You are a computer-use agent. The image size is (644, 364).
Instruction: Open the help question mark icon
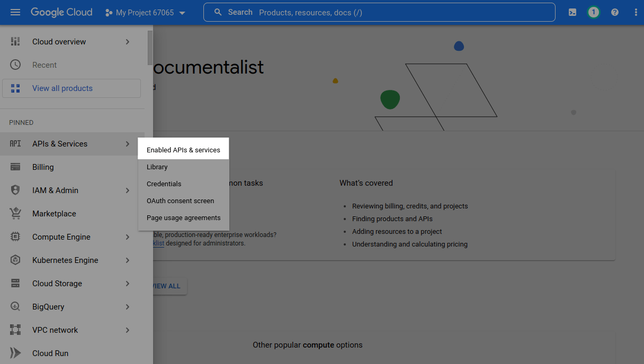[615, 12]
